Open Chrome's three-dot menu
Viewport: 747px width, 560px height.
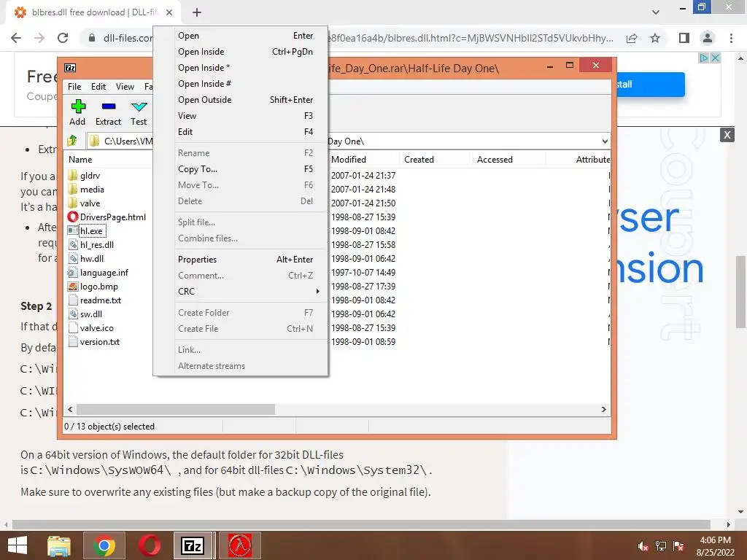click(x=731, y=38)
